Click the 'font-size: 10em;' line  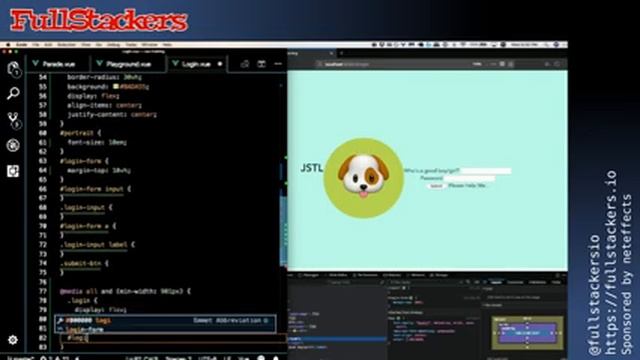click(x=97, y=142)
